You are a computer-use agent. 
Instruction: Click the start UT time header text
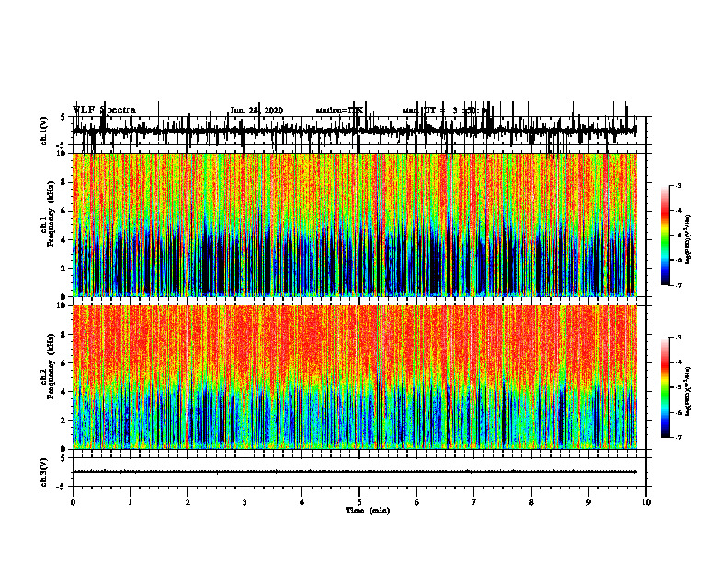[x=444, y=110]
